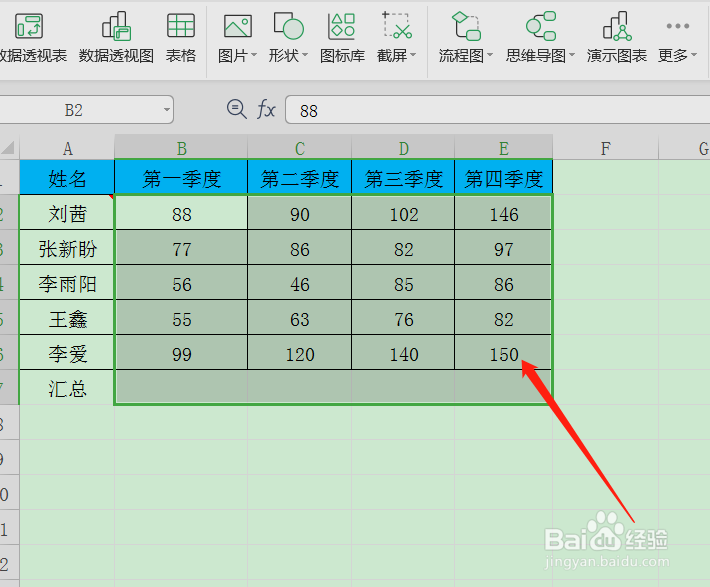
Task: Select the cell with name 李爱
Action: pyautogui.click(x=67, y=353)
